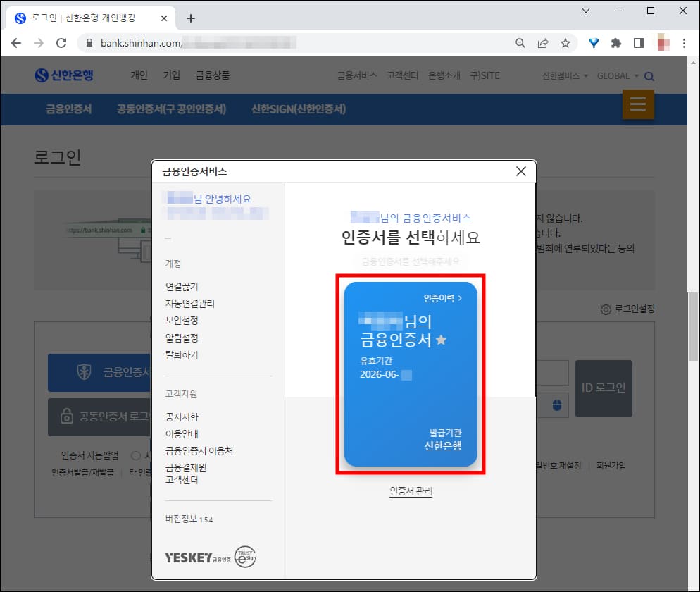The height and width of the screenshot is (592, 700).
Task: Click the virtual mouse security keypad icon
Action: (556, 405)
